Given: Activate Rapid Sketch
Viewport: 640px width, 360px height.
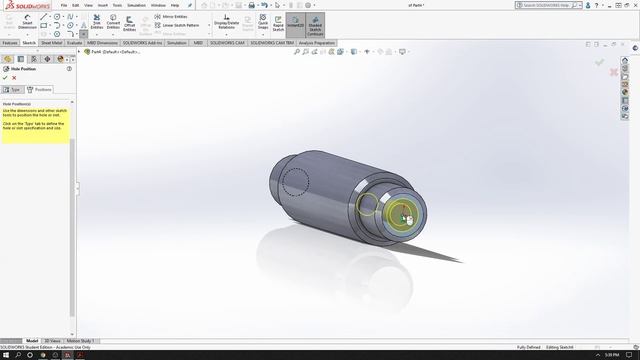Looking at the screenshot, I should (x=278, y=24).
